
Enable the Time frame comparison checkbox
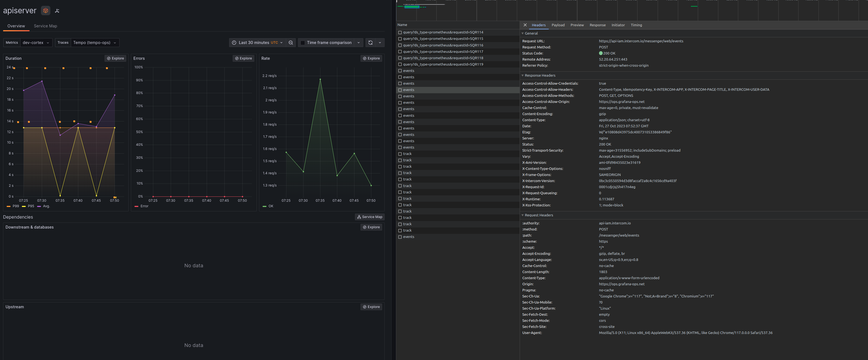pyautogui.click(x=303, y=42)
